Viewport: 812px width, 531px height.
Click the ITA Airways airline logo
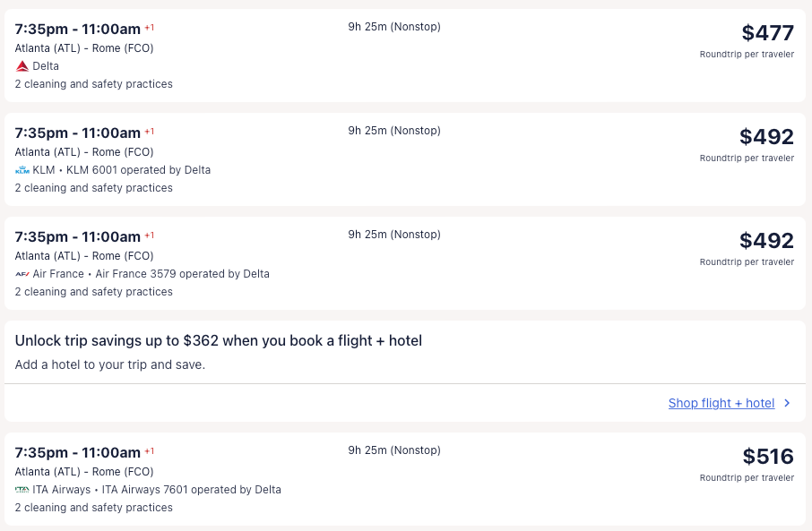point(22,490)
